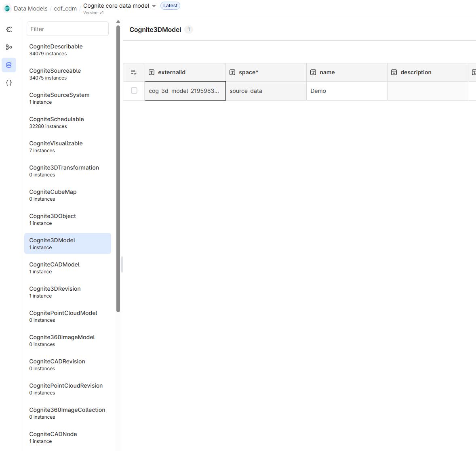
Task: Click the panel resize handle beside type list
Action: coord(122,264)
